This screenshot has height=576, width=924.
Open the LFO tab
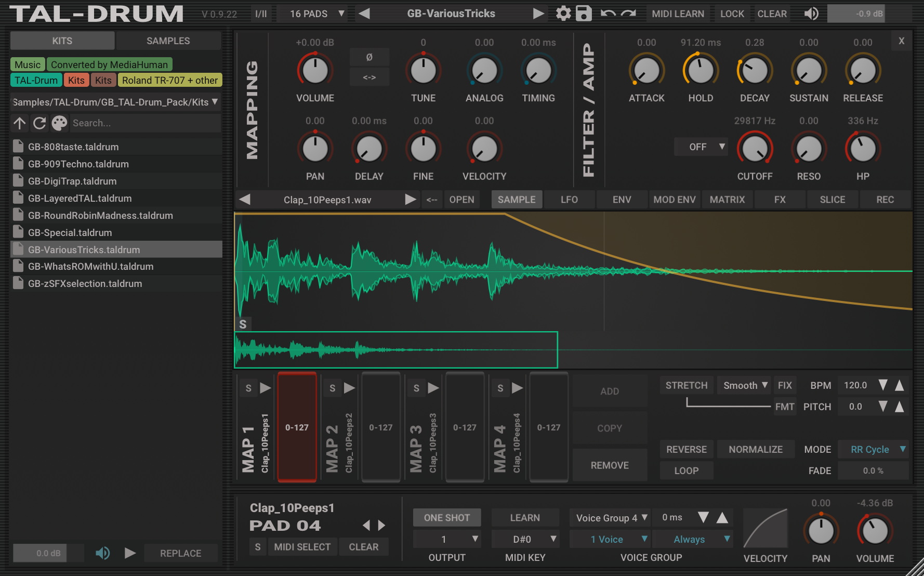pyautogui.click(x=569, y=200)
